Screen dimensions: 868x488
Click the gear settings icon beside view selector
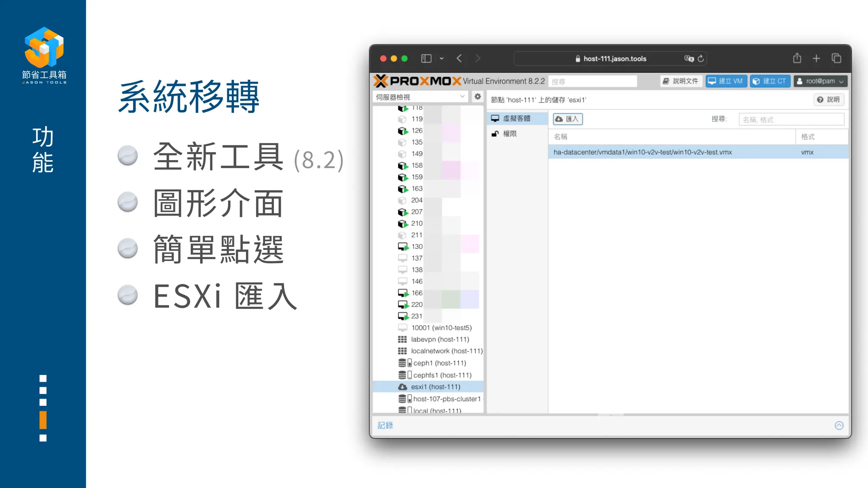tap(478, 97)
